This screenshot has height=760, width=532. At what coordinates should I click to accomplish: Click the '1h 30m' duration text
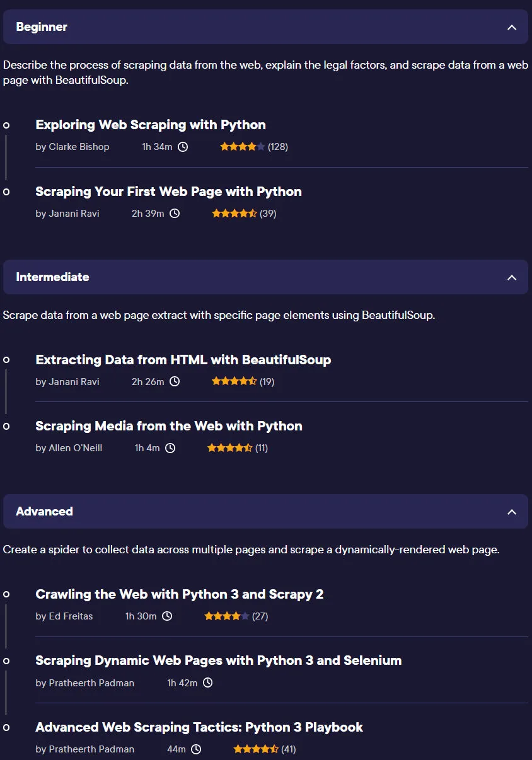click(x=141, y=616)
